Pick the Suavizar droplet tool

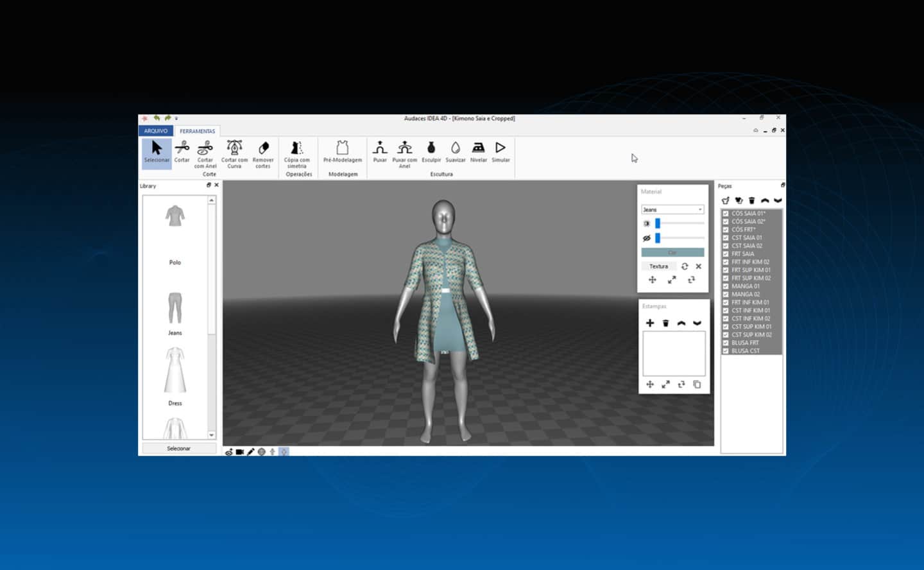(x=456, y=152)
